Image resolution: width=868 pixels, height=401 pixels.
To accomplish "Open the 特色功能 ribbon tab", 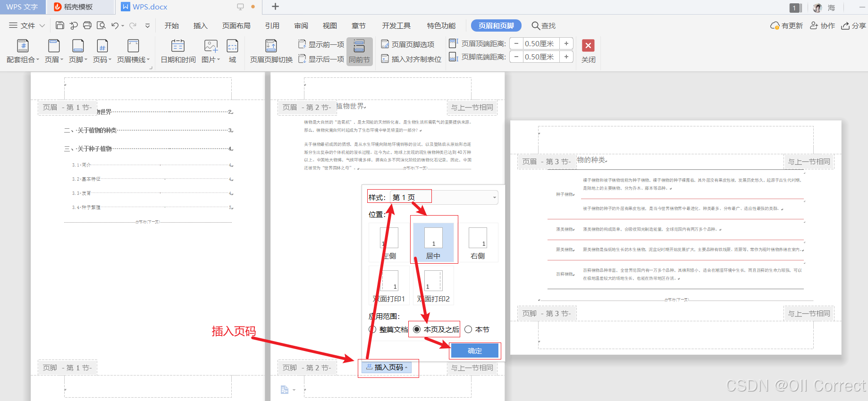I will tap(441, 25).
